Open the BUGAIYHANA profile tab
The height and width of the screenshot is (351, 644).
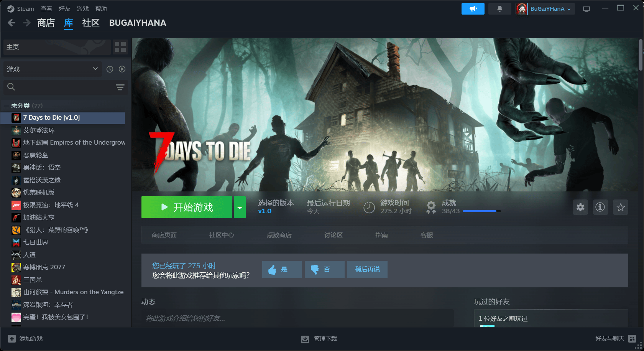138,23
